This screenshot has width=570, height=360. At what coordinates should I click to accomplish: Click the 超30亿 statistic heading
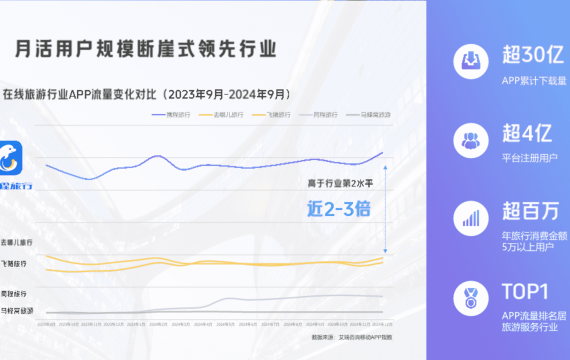[533, 55]
